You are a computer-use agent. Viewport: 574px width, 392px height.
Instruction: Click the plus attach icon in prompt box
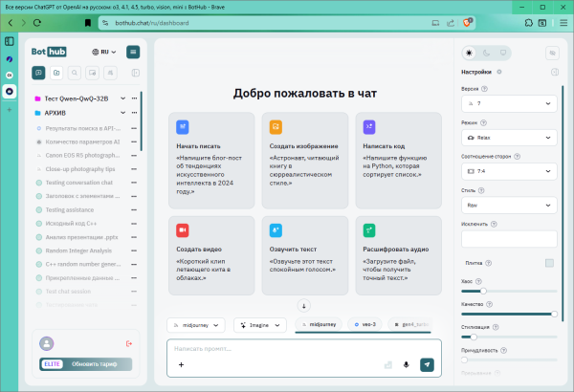coord(181,364)
